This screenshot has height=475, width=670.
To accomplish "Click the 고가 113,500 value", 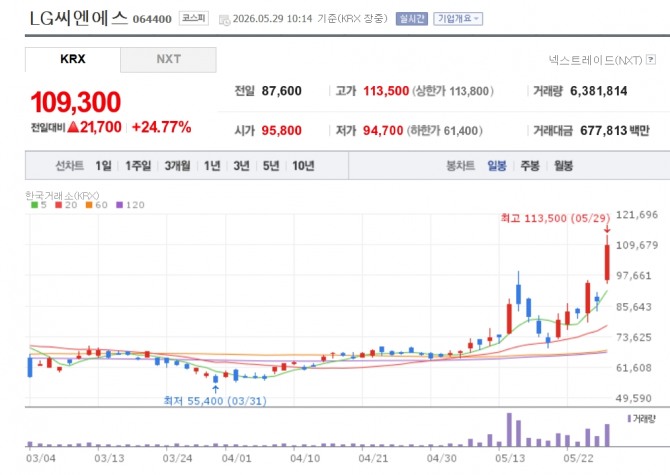I will point(386,91).
